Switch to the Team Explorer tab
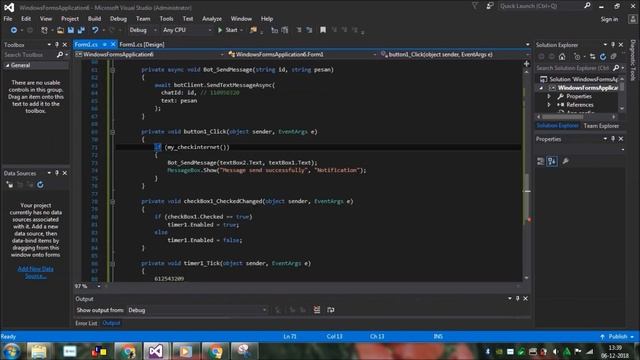This screenshot has height=360, width=640. (601, 126)
